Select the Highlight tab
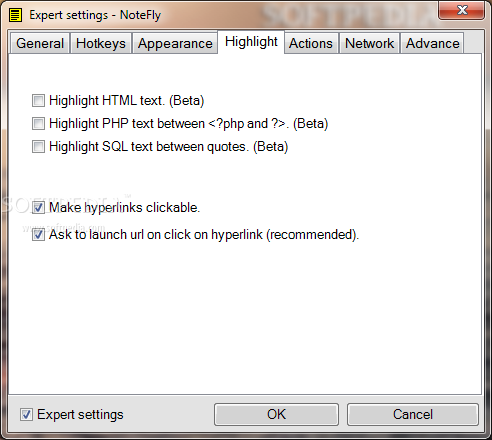Image resolution: width=492 pixels, height=440 pixels. click(251, 42)
